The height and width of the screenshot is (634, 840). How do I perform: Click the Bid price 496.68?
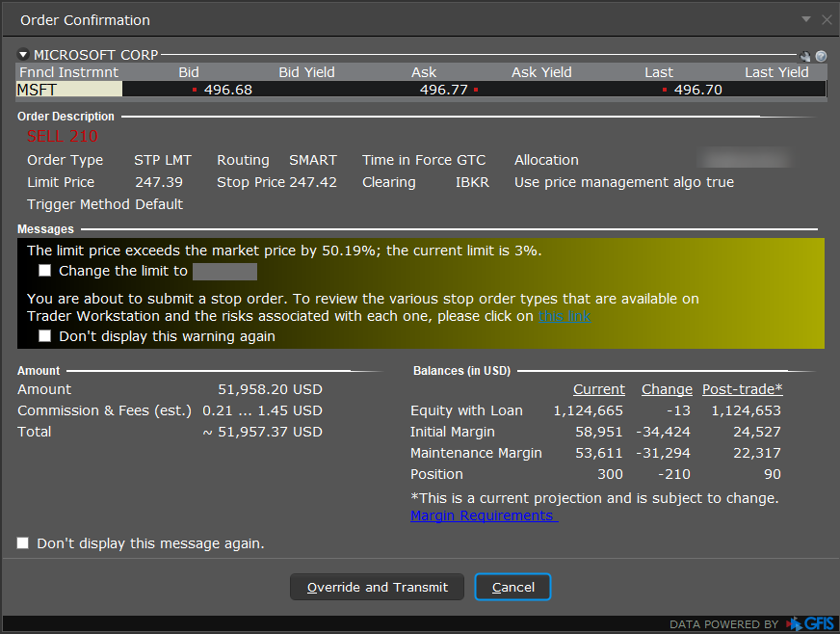228,90
